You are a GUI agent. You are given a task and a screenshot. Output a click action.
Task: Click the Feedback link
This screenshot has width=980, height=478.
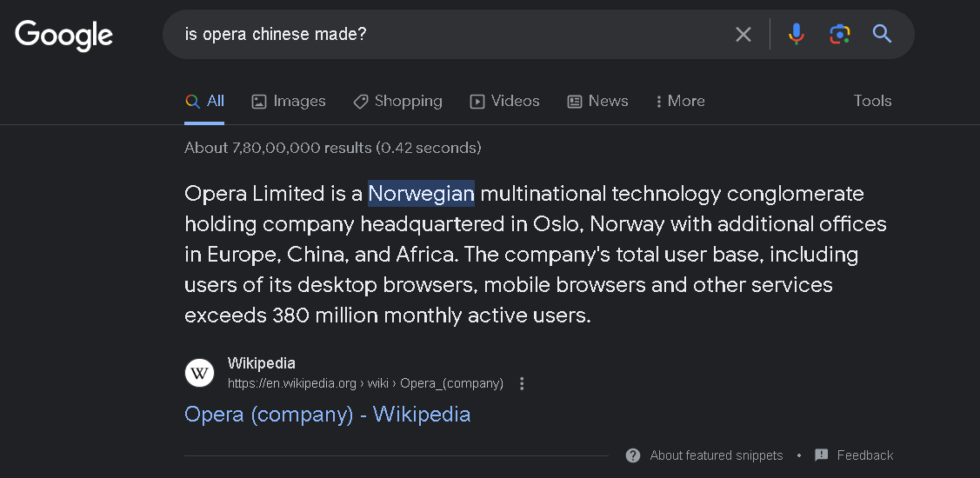(x=864, y=455)
